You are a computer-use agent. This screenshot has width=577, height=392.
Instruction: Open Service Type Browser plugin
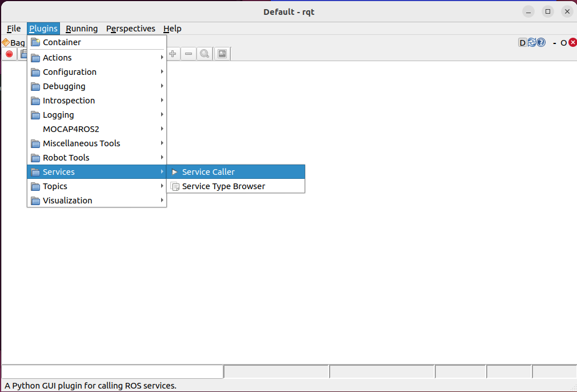pyautogui.click(x=236, y=186)
